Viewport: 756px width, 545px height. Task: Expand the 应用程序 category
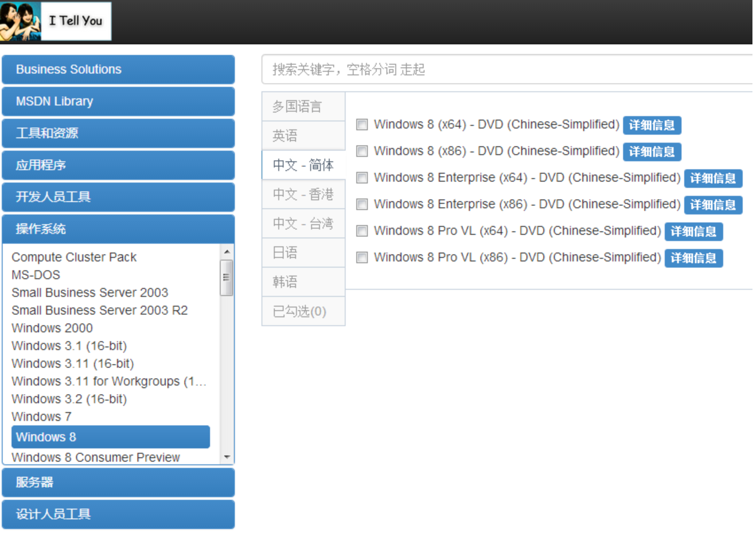click(x=118, y=165)
